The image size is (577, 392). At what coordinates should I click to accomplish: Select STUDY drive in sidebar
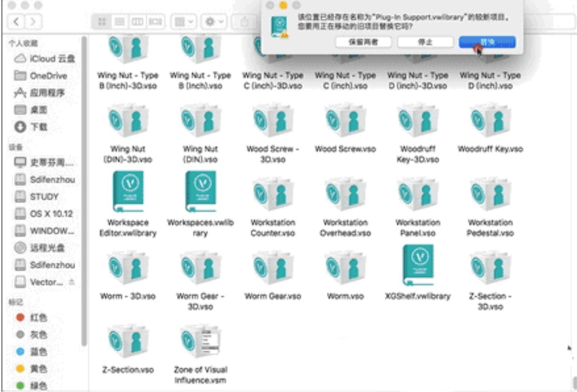[x=36, y=197]
